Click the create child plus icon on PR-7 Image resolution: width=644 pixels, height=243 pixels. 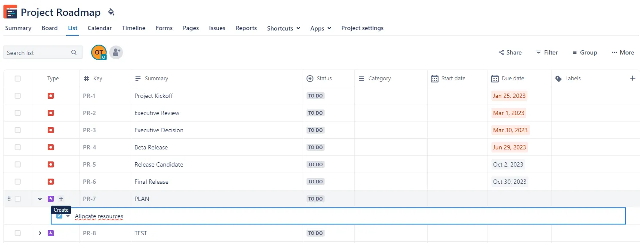[x=61, y=199]
